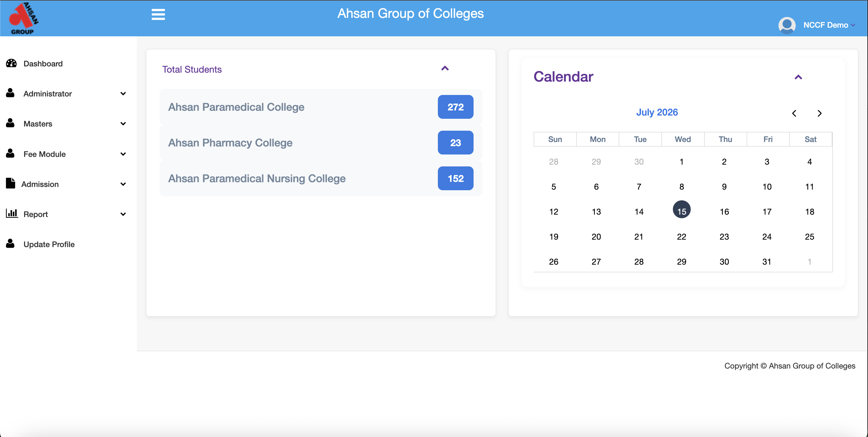The height and width of the screenshot is (437, 868).
Task: Click the Calendar heading
Action: pos(563,77)
